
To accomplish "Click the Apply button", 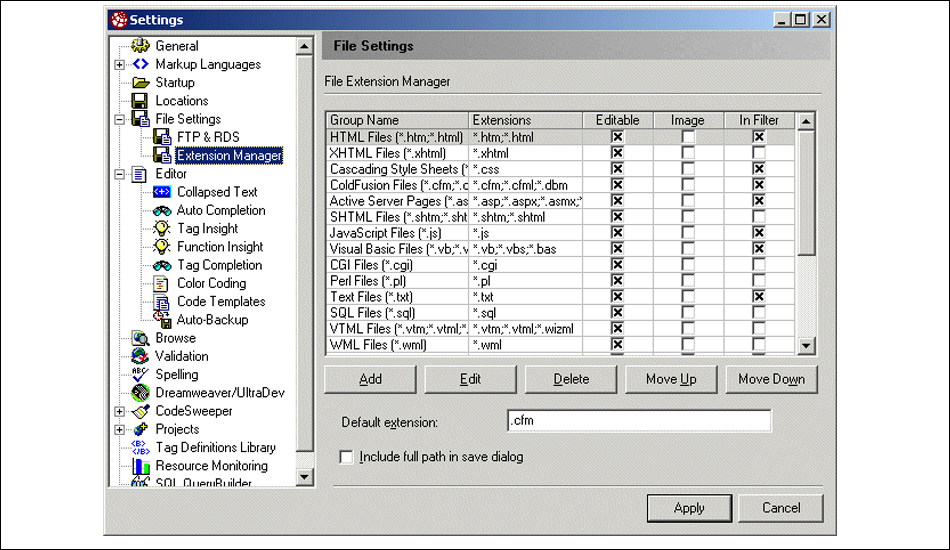I will [x=689, y=508].
